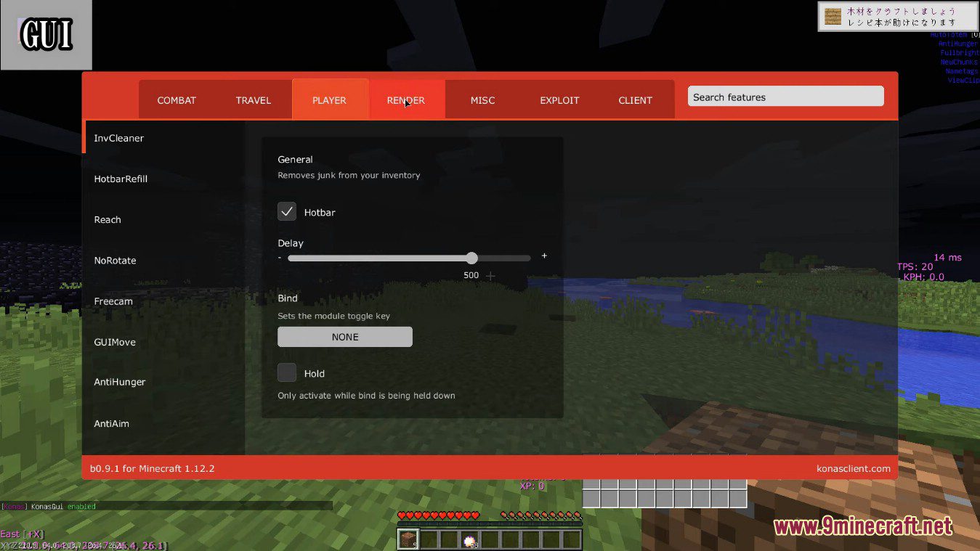Click the NONE bind key button
Image resolution: width=980 pixels, height=551 pixels.
(x=345, y=337)
